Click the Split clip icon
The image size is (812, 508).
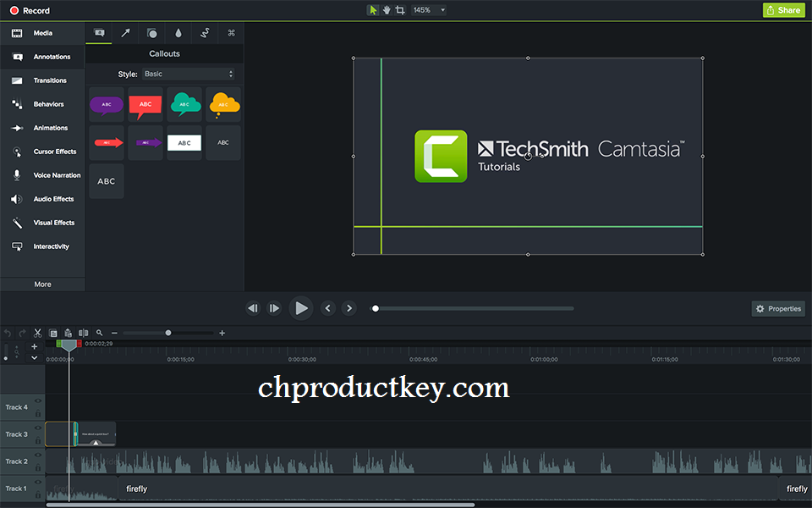[83, 333]
